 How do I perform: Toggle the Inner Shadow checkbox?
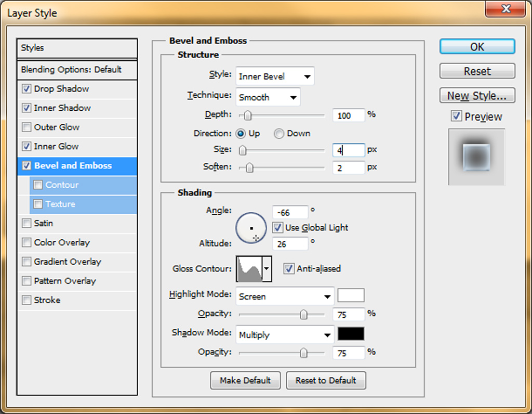pos(26,108)
